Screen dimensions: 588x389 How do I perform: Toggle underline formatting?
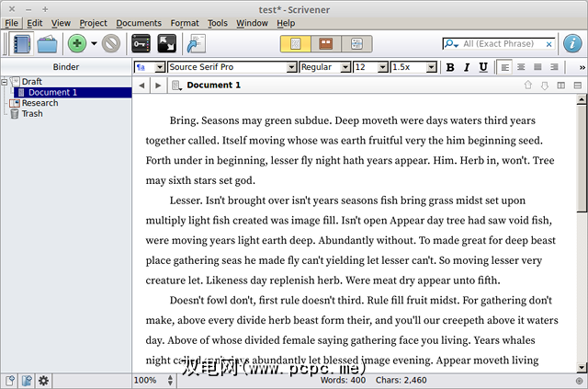(483, 67)
